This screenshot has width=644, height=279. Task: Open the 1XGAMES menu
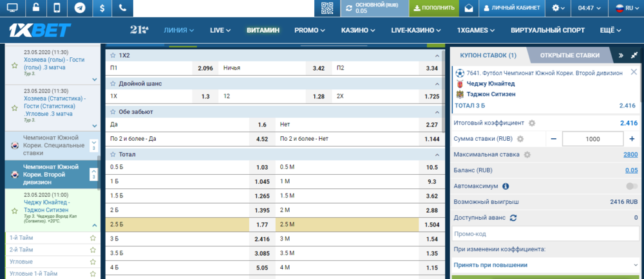pos(476,30)
